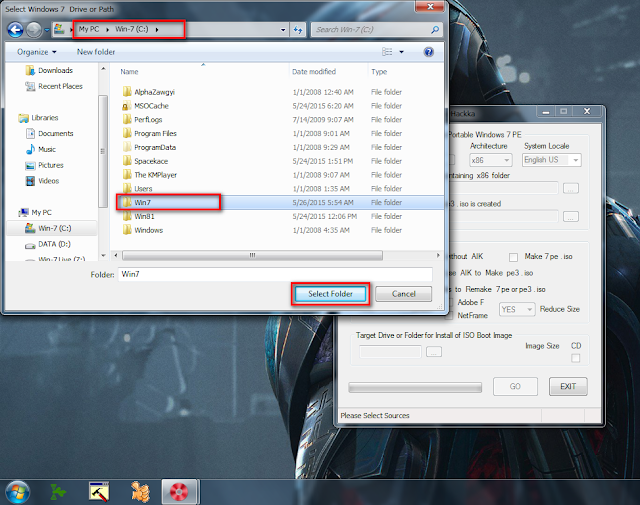Click the Select Folder button
The width and height of the screenshot is (640, 505).
[x=330, y=294]
